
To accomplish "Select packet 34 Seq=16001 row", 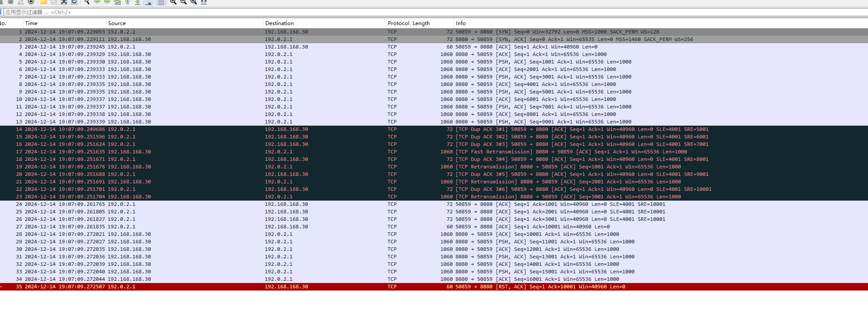I will [x=434, y=279].
